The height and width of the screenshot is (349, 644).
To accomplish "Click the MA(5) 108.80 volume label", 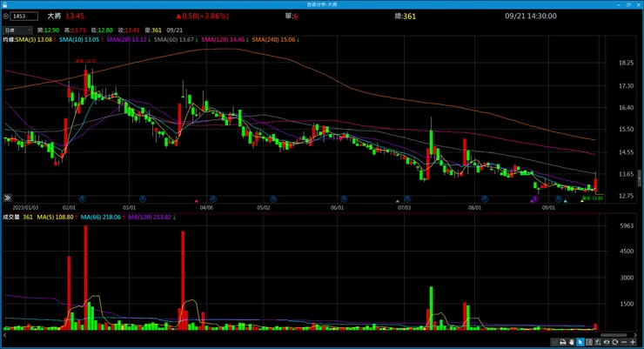I will (x=56, y=217).
